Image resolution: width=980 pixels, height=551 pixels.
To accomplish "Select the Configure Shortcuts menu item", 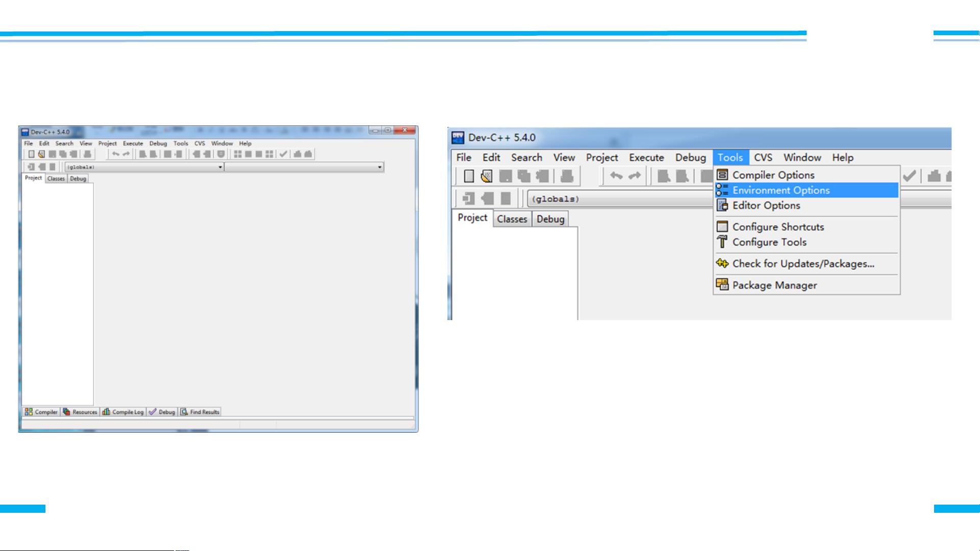I will (x=777, y=227).
